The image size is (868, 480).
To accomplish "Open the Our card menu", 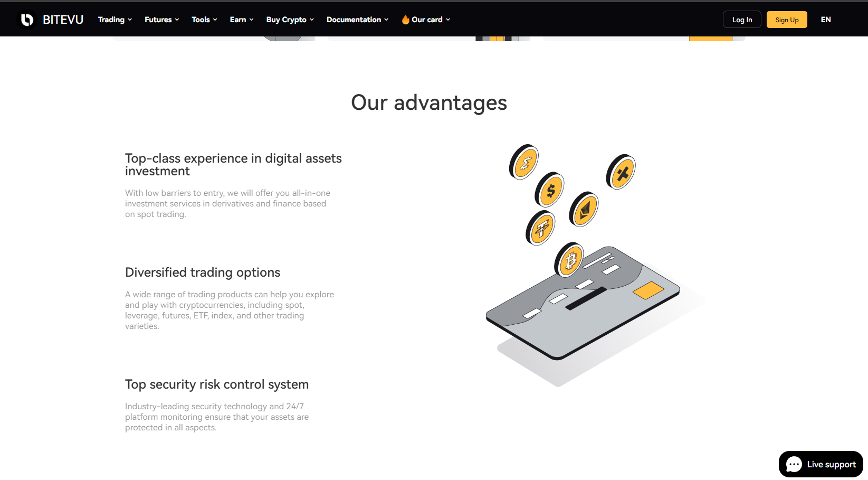I will point(431,20).
